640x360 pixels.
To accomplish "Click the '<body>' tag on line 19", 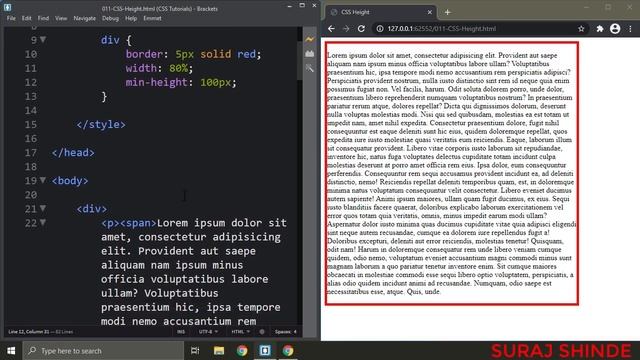I will pos(70,180).
